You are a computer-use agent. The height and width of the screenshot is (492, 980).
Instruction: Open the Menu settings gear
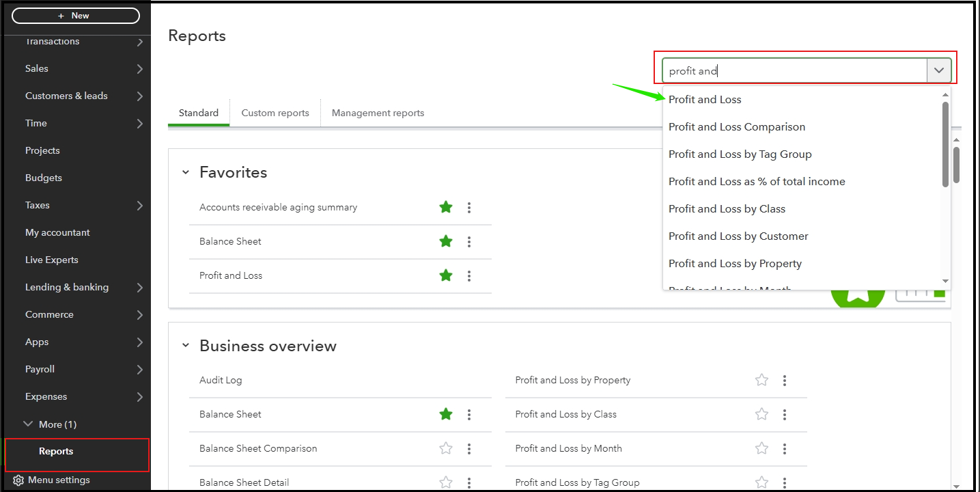[18, 480]
